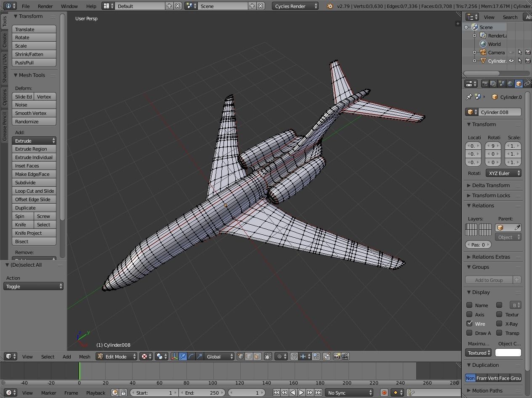The width and height of the screenshot is (532, 398).
Task: Toggle the 3D manipulator widget icon
Action: tap(174, 356)
